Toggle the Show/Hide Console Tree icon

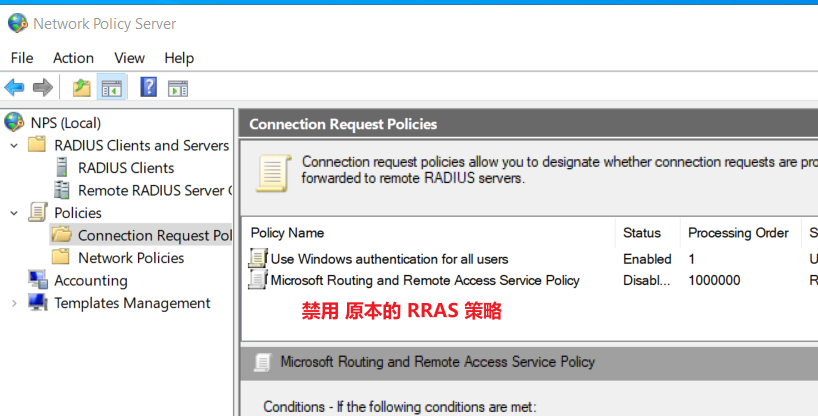pyautogui.click(x=112, y=88)
